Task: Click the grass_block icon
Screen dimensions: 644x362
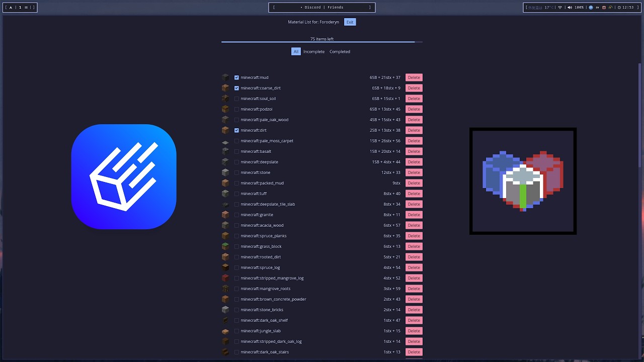Action: (x=225, y=246)
